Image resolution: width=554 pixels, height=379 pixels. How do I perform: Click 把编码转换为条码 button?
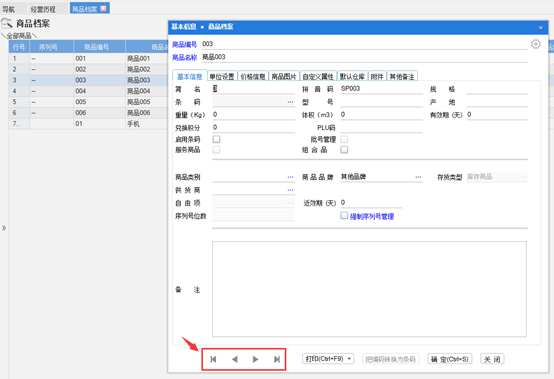(391, 359)
